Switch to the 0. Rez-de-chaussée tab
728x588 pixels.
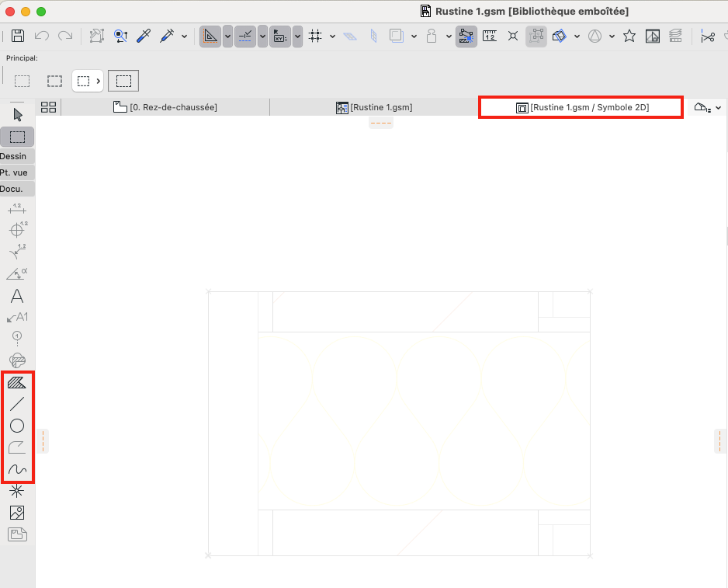(x=165, y=107)
